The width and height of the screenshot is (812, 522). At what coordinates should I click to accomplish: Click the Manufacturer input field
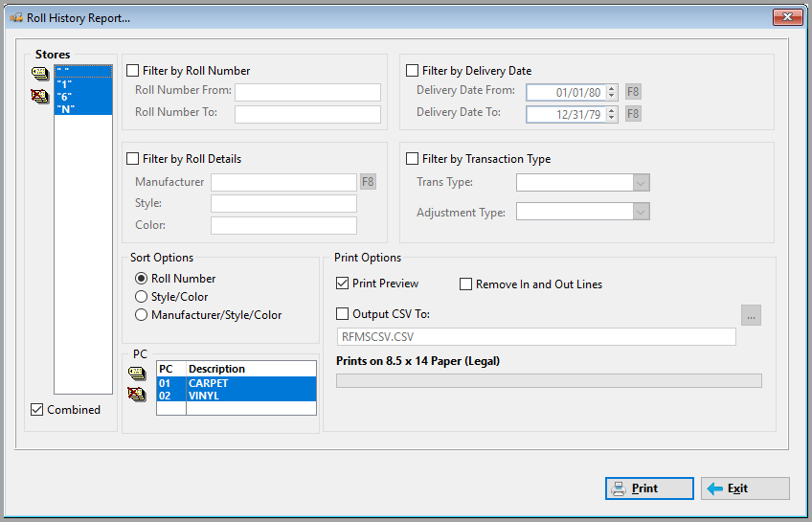click(283, 182)
